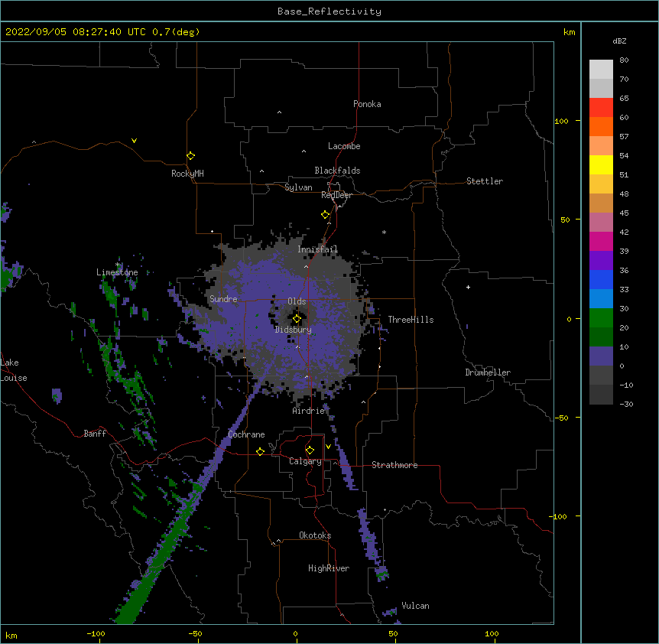Click the yellow diamond marker south of RedDeer
Viewport: 659px width, 644px height.
click(x=326, y=215)
